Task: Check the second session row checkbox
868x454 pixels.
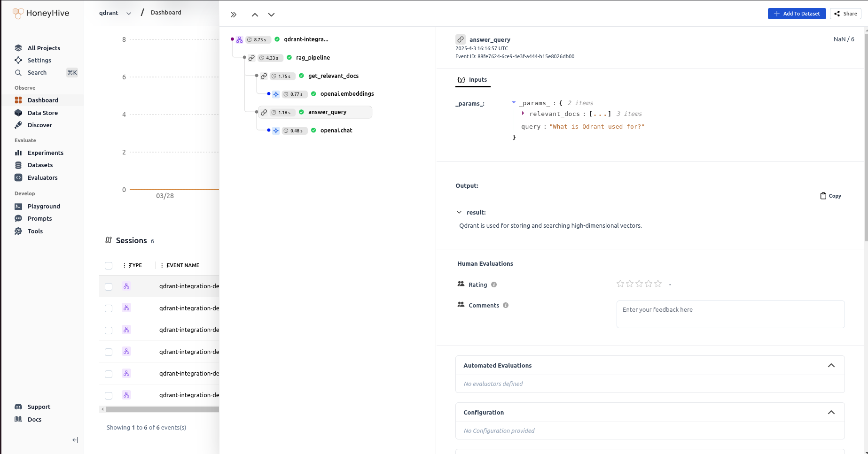Action: pyautogui.click(x=109, y=308)
